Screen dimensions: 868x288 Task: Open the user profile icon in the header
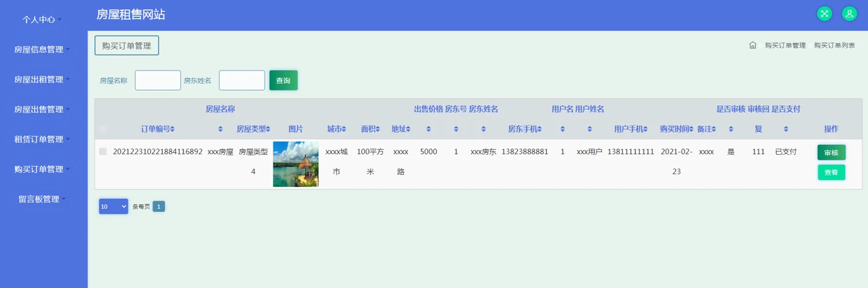pos(849,14)
